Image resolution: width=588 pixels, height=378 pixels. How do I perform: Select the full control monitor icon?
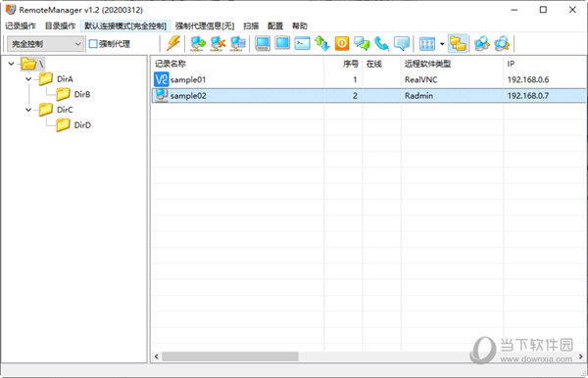pyautogui.click(x=263, y=44)
